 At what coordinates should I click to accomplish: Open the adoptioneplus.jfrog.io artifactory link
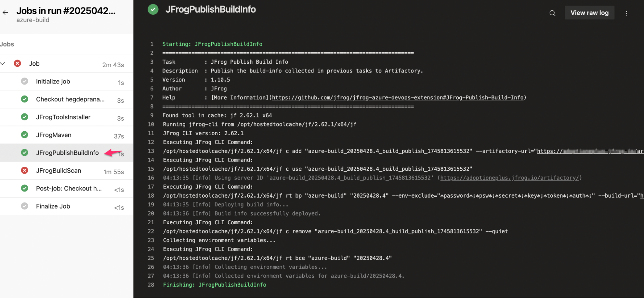click(x=509, y=178)
